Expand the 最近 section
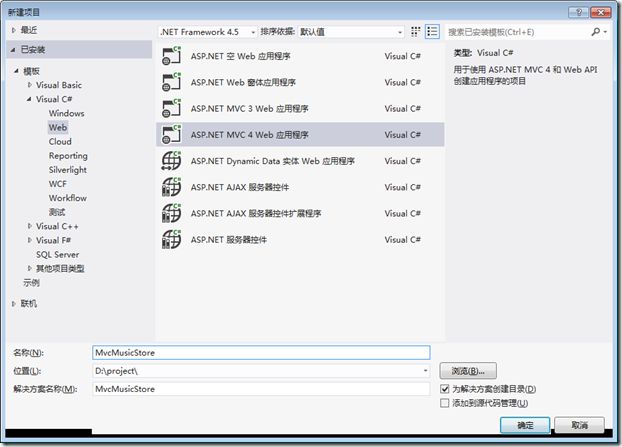Viewport: 622px width, 447px height. (x=13, y=30)
